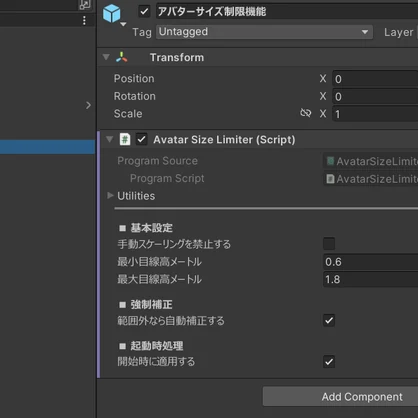
Task: Click the Avatar Size Limiter (Script) title
Action: coord(224,140)
